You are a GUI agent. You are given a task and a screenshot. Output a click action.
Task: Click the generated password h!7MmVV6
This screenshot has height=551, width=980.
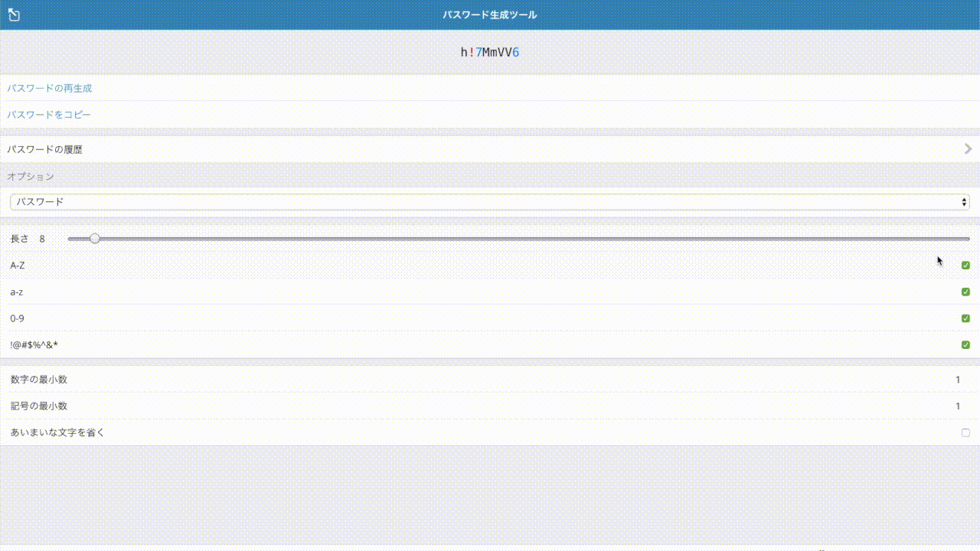tap(490, 52)
